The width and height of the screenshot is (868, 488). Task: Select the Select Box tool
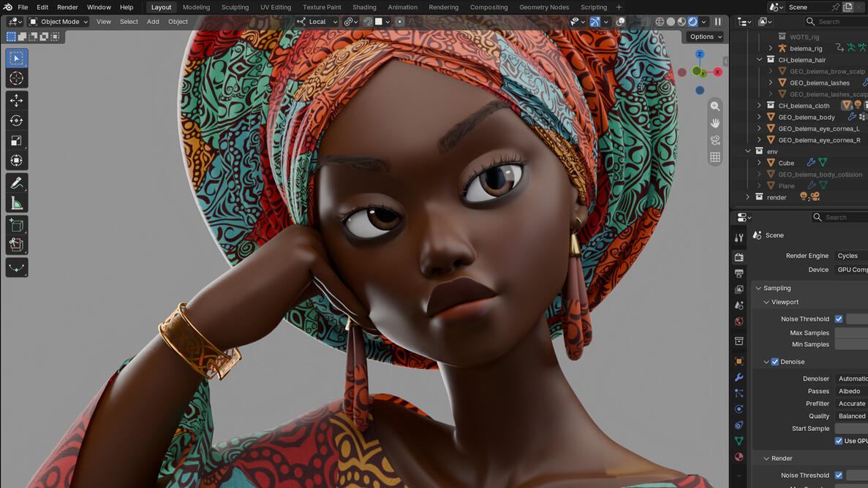17,58
